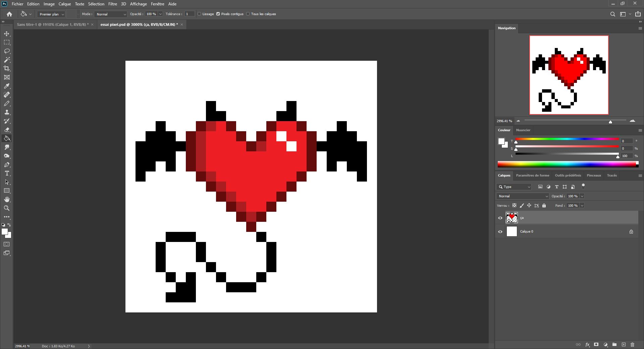Create a new layer icon
Screen dimensions: 644x349
[624, 345]
